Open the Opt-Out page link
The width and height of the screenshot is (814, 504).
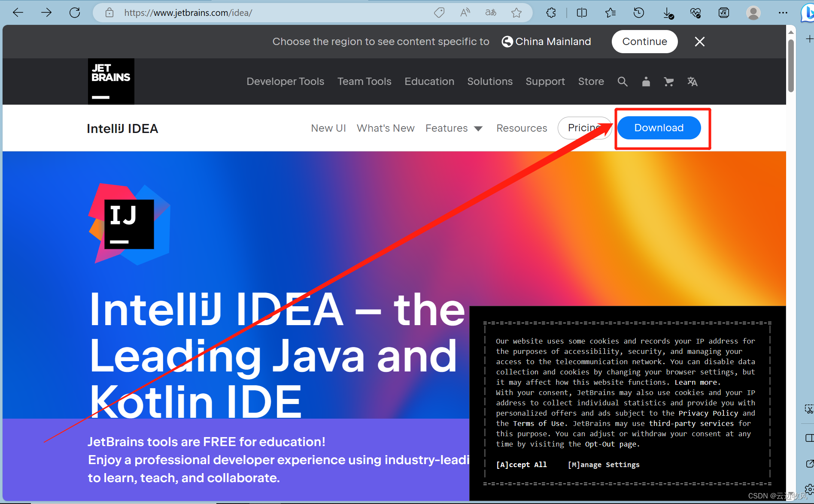[x=610, y=444]
